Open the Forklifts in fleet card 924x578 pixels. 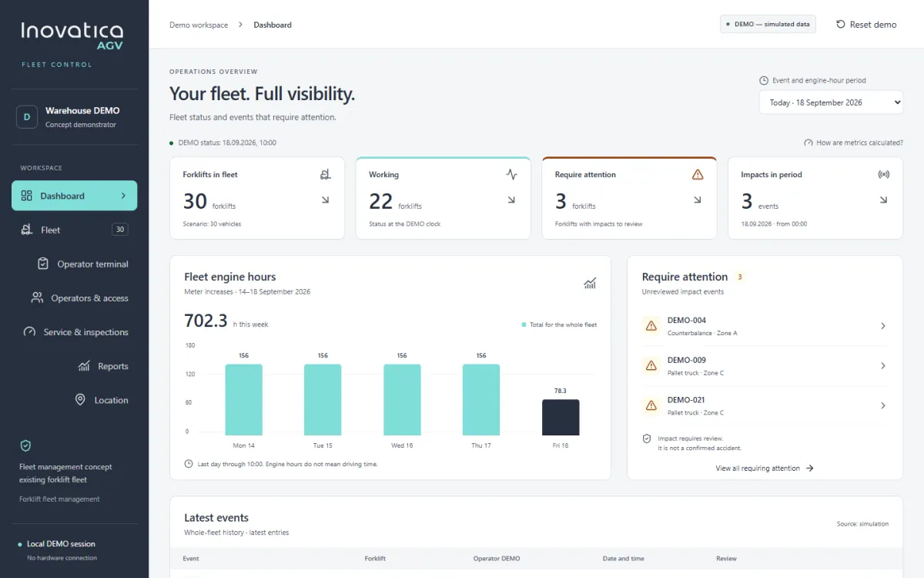click(257, 198)
